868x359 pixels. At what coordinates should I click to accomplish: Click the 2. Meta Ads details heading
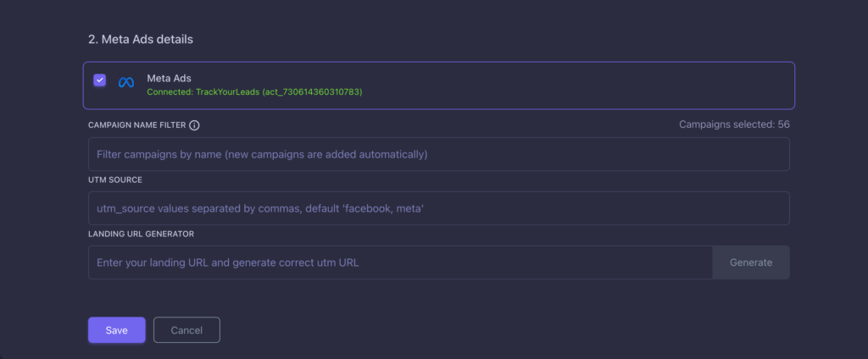pos(141,39)
